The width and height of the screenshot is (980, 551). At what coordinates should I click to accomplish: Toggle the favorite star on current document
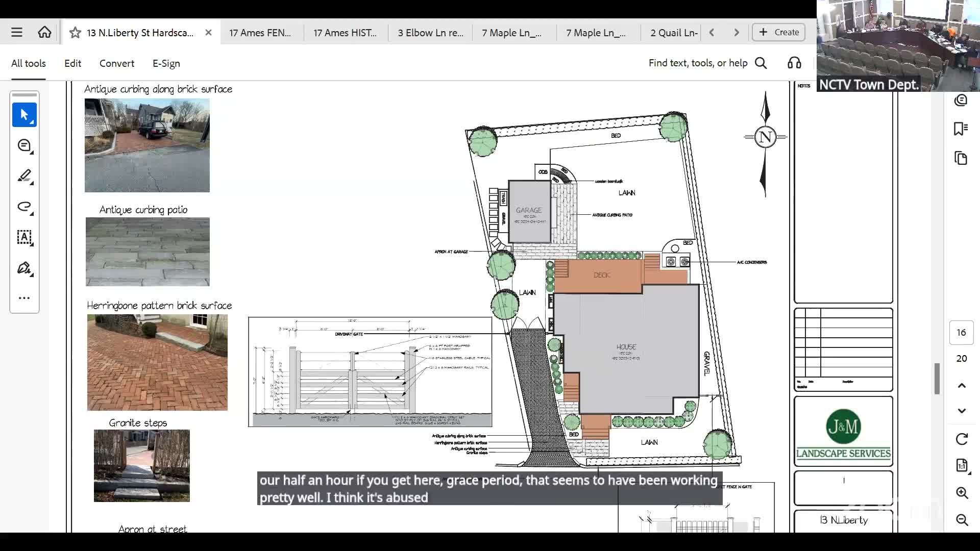point(75,32)
